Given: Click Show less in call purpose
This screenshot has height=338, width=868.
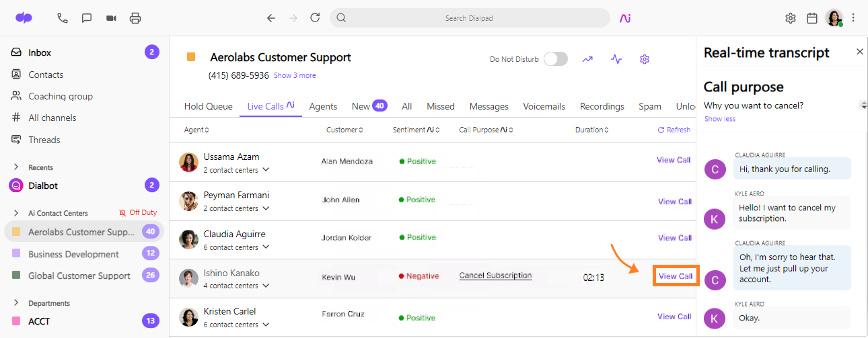Looking at the screenshot, I should pyautogui.click(x=720, y=119).
